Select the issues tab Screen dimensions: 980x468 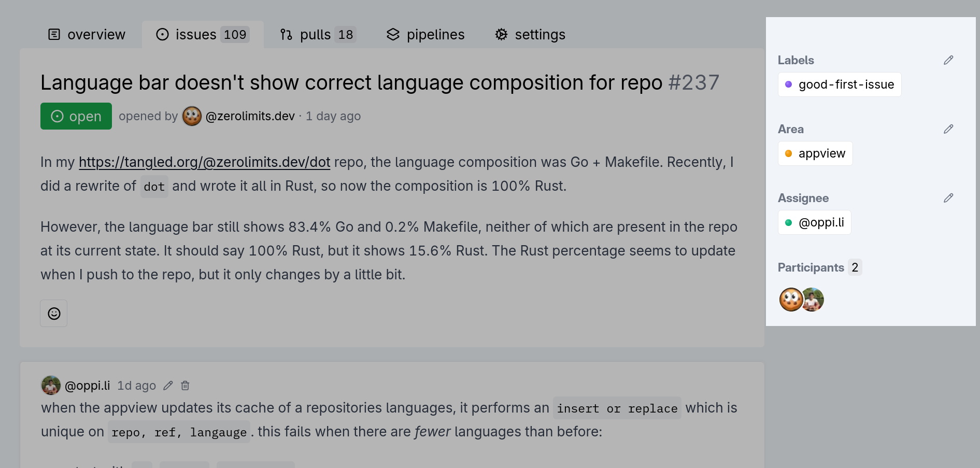(x=203, y=35)
